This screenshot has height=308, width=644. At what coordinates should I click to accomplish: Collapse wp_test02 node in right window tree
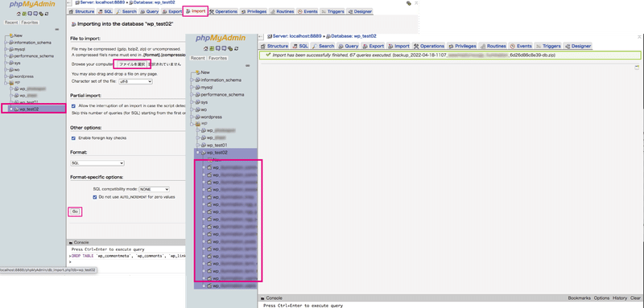(x=198, y=153)
